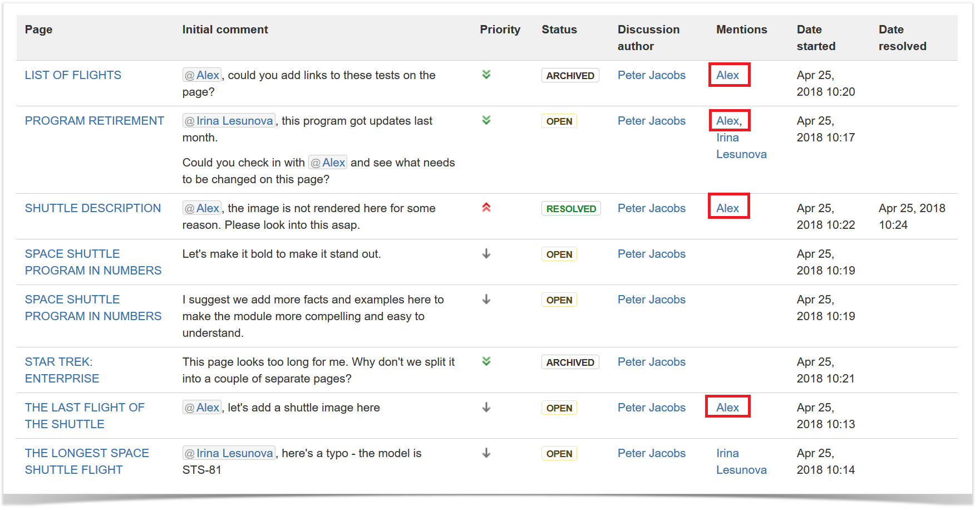Click Alex in Mentions column of SHUTTLE DESCRIPTION row
The image size is (980, 510).
tap(727, 208)
